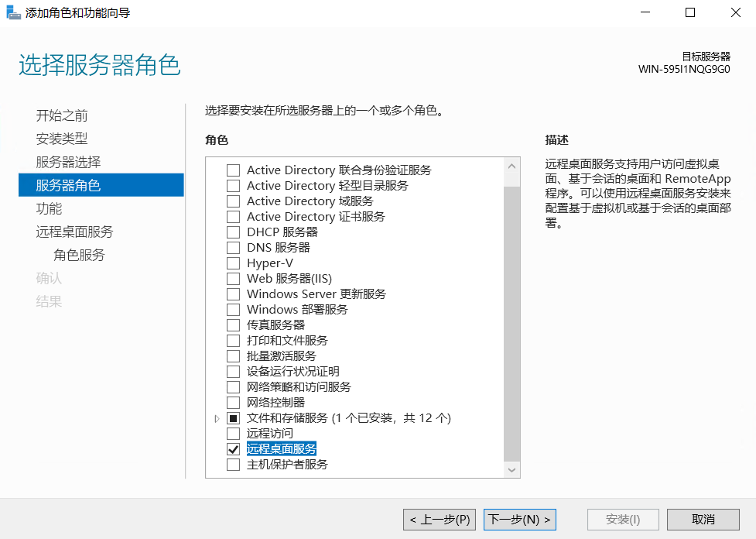Tick 批量激活服务 checkbox
Image resolution: width=756 pixels, height=539 pixels.
pos(234,355)
